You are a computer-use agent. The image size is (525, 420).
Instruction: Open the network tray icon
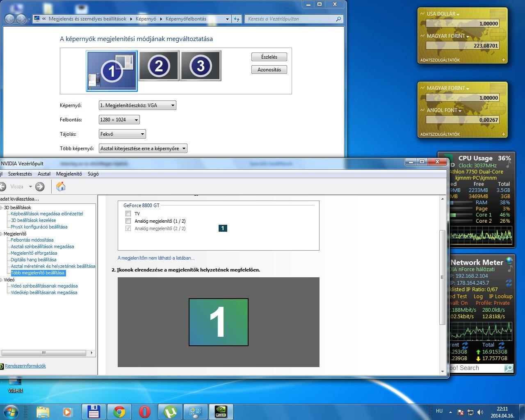point(470,412)
